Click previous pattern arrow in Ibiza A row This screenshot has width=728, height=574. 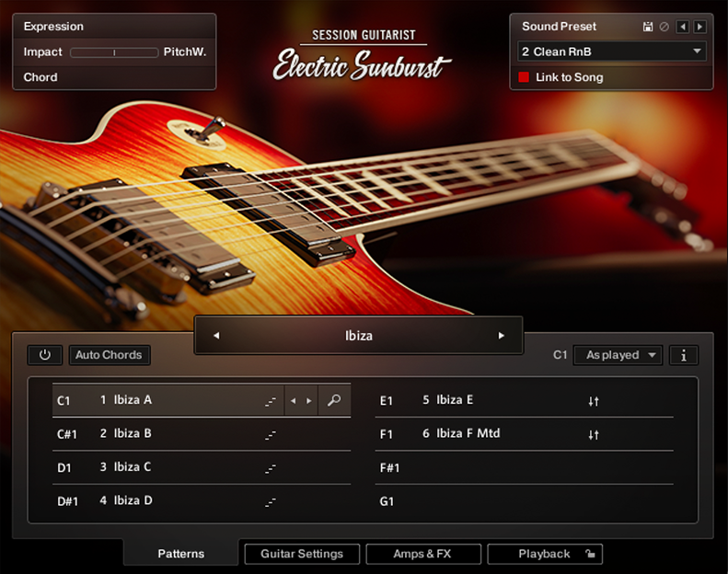pyautogui.click(x=293, y=400)
